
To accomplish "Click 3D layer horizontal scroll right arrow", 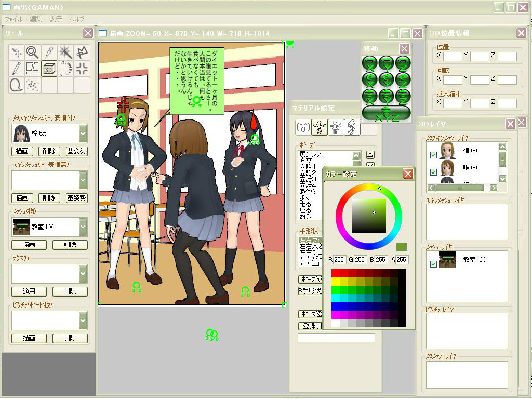I will (494, 188).
